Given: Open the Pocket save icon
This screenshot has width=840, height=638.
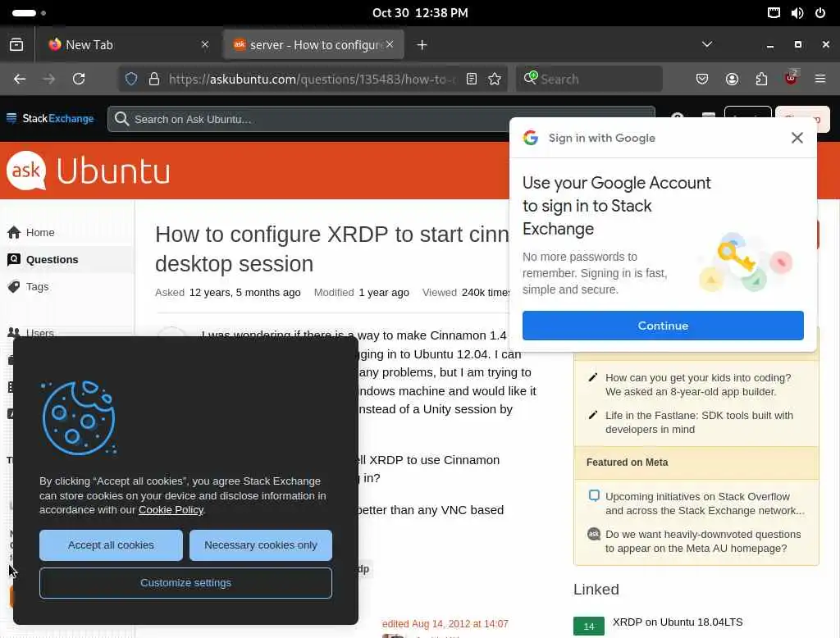Looking at the screenshot, I should coord(702,80).
